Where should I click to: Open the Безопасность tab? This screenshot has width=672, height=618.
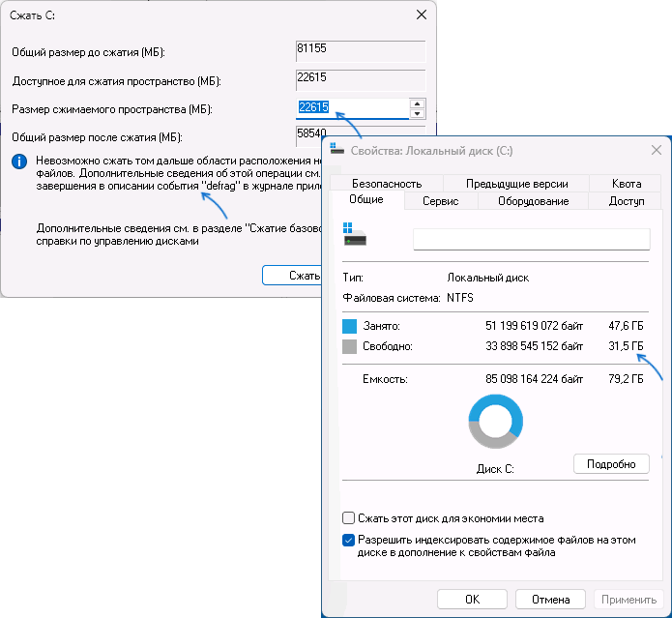coord(387,184)
